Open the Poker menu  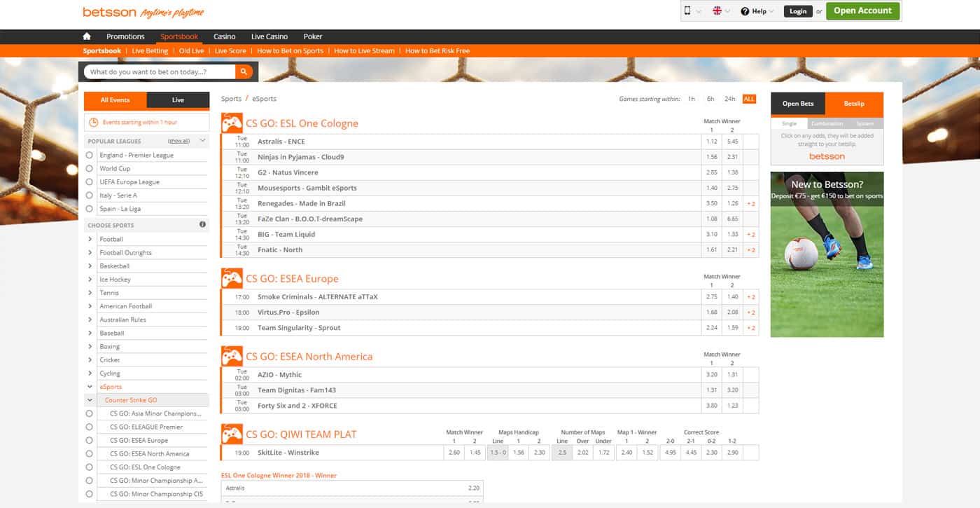313,36
